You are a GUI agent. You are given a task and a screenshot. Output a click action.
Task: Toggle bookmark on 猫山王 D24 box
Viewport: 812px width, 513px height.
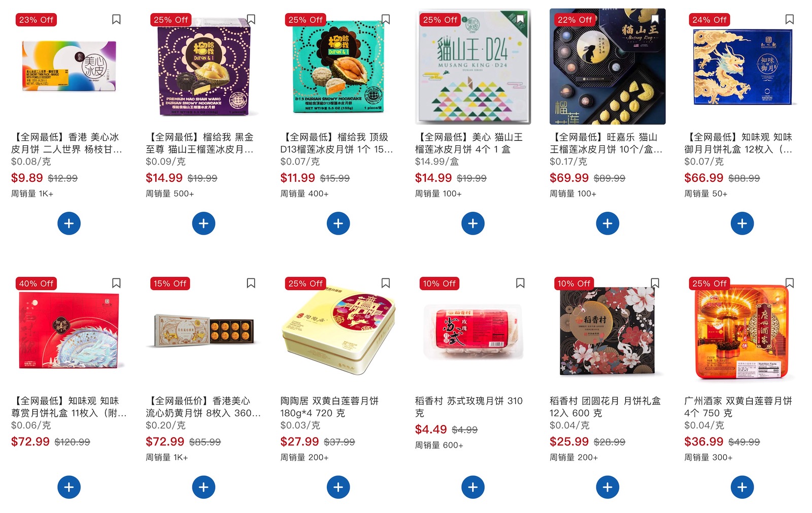click(520, 19)
